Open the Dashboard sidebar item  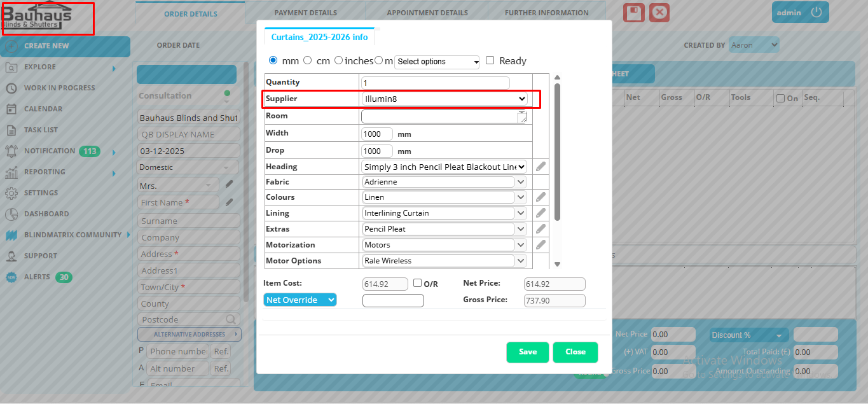tap(46, 214)
